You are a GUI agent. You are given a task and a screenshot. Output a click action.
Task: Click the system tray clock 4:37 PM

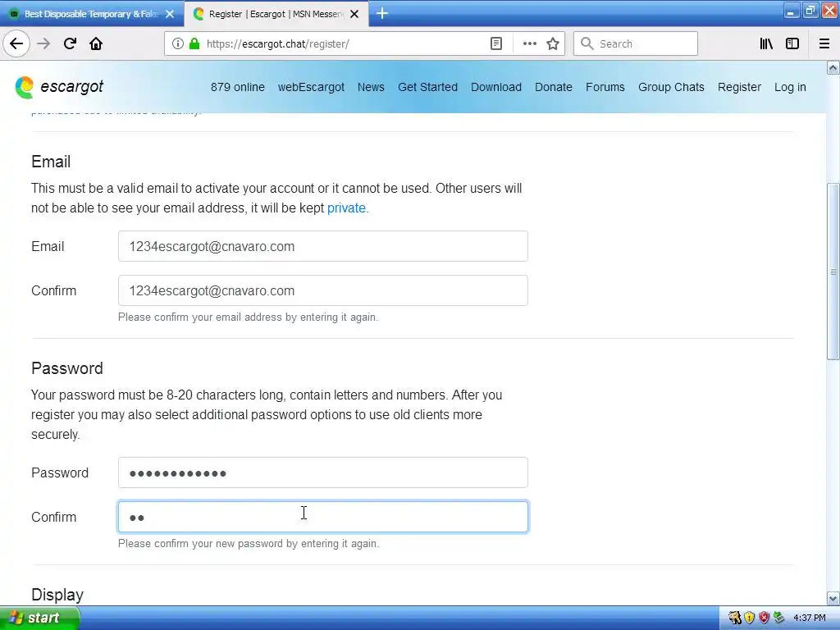810,619
